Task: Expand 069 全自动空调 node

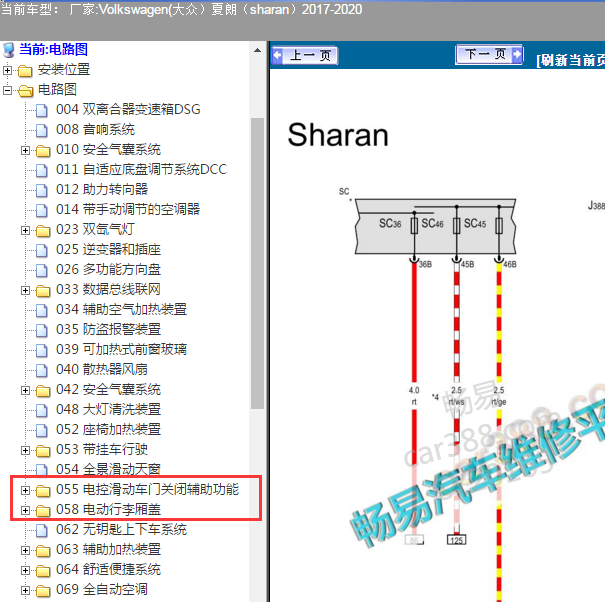Action: coord(25,590)
